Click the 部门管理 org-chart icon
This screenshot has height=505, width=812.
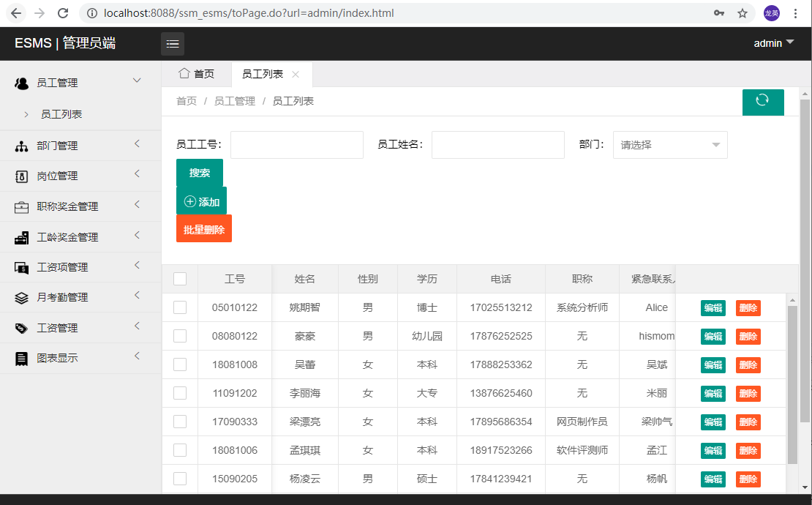(21, 146)
